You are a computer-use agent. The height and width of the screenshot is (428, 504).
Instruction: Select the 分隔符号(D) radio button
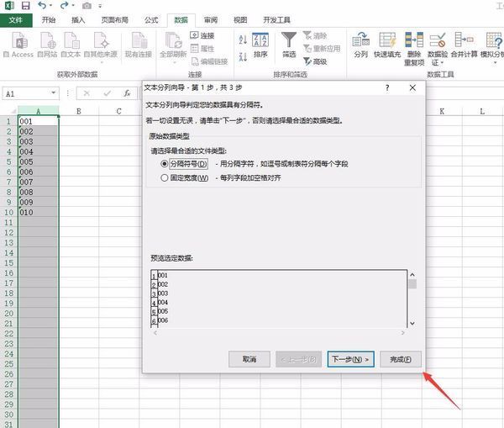[165, 164]
